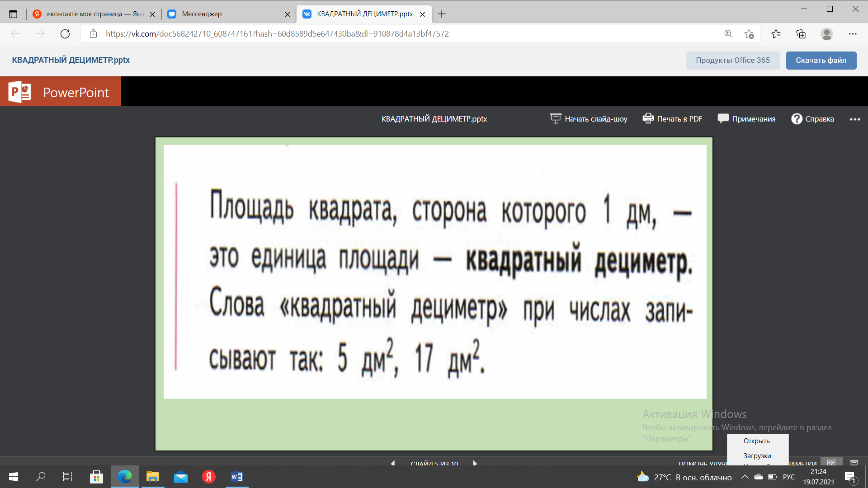Select Загрузки in the popup menu
Viewport: 868px width, 488px height.
[757, 456]
